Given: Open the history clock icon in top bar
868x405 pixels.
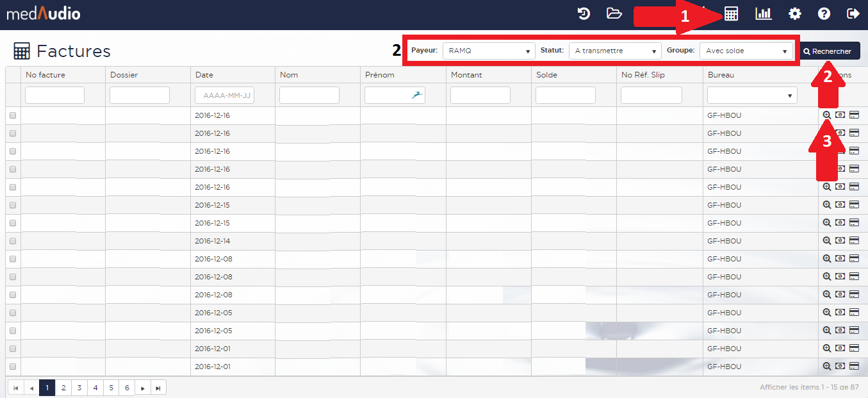Looking at the screenshot, I should (584, 13).
